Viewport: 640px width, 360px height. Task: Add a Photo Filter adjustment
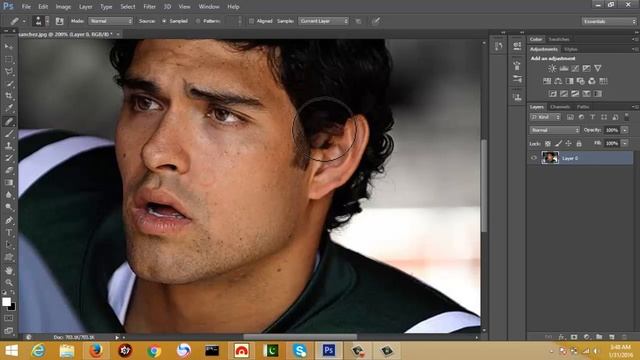(x=581, y=81)
